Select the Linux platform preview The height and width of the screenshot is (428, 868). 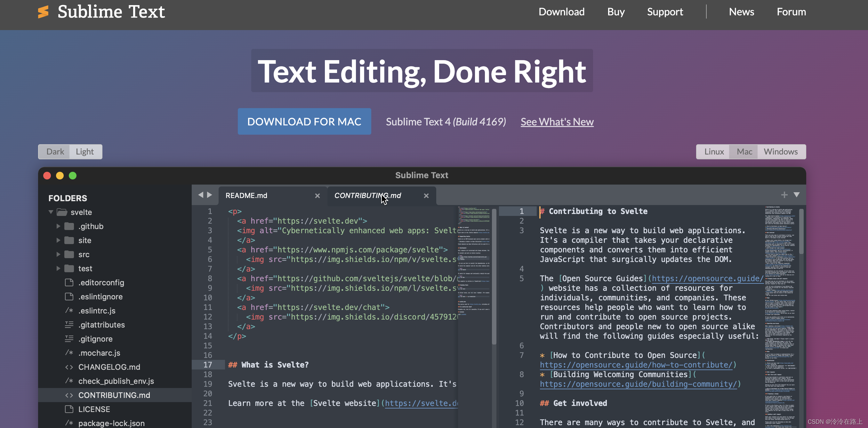coord(714,152)
